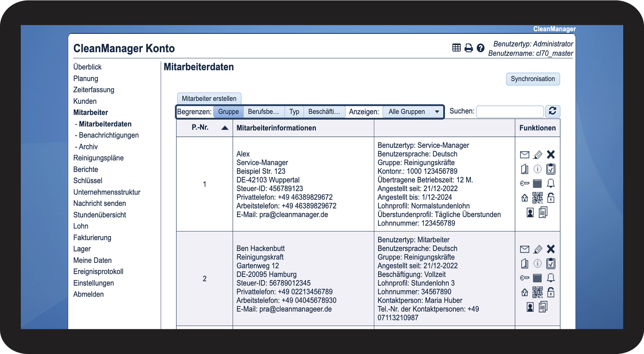Open the QR code icon for Alex

(x=538, y=198)
